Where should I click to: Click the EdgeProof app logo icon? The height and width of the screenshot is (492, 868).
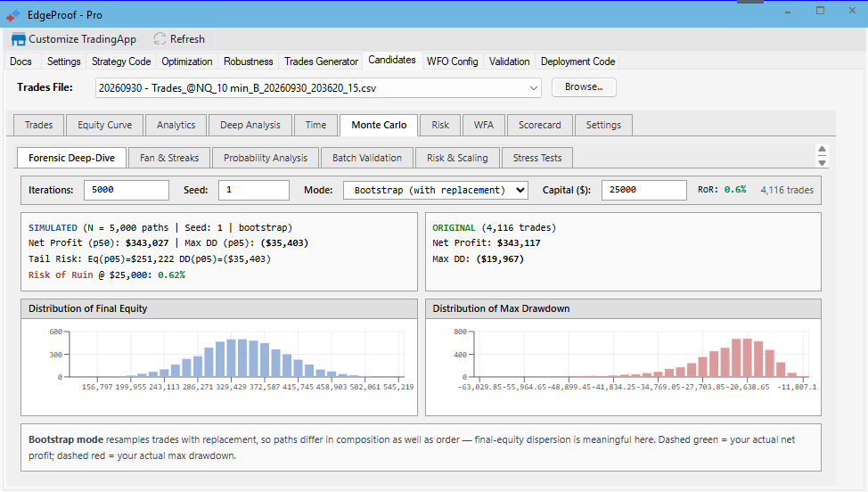12,15
